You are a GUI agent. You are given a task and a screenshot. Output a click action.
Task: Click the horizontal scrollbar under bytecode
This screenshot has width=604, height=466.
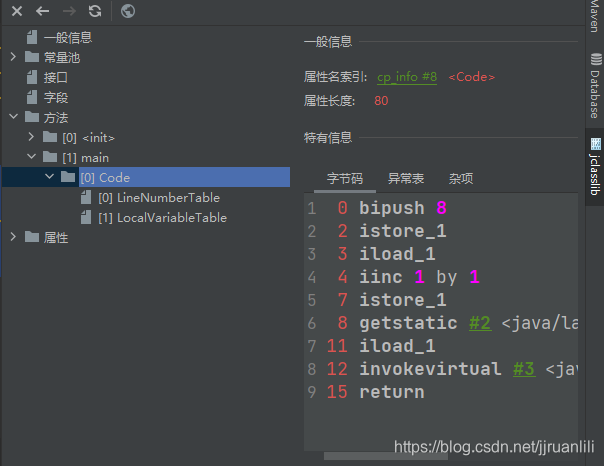[x=386, y=456]
